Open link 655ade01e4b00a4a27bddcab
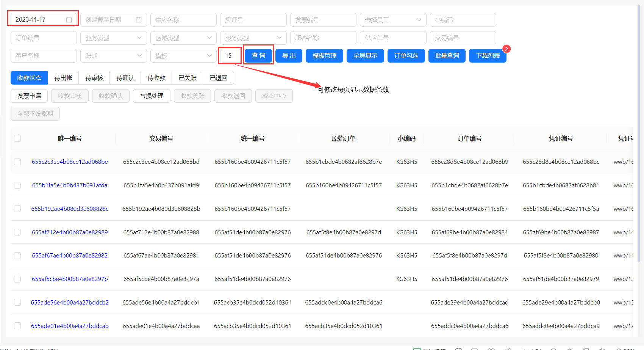 [x=70, y=326]
